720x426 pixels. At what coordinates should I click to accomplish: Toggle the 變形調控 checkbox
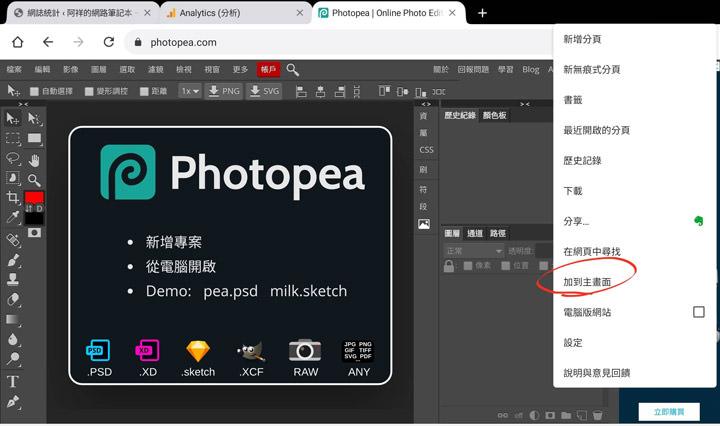click(89, 91)
